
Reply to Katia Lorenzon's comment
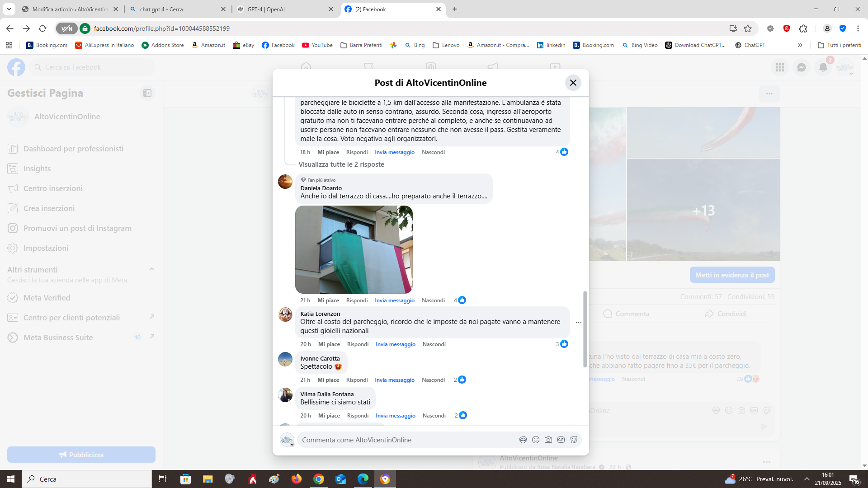pos(358,344)
